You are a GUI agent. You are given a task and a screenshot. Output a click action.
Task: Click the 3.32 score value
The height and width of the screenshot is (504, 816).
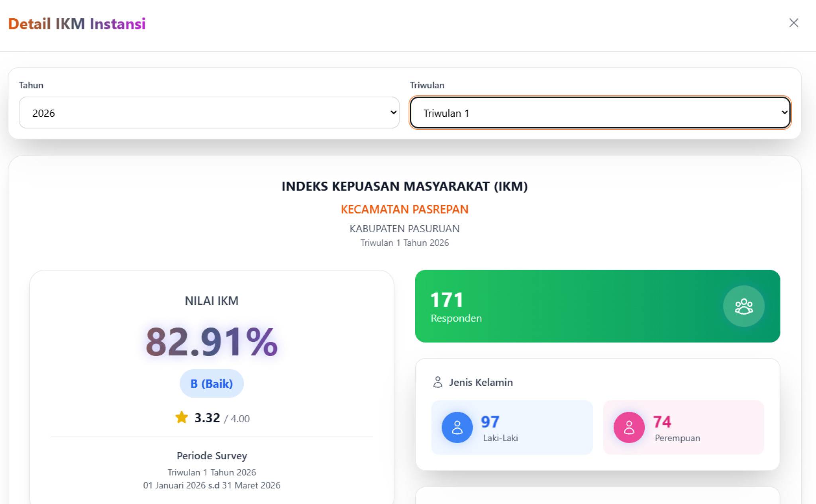pos(207,418)
